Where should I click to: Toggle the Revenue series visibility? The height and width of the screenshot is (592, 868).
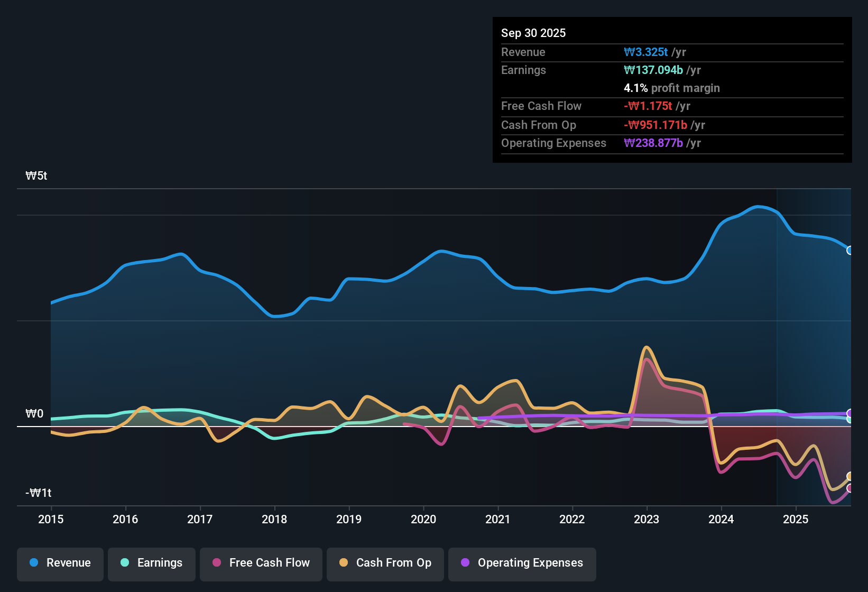pos(60,563)
